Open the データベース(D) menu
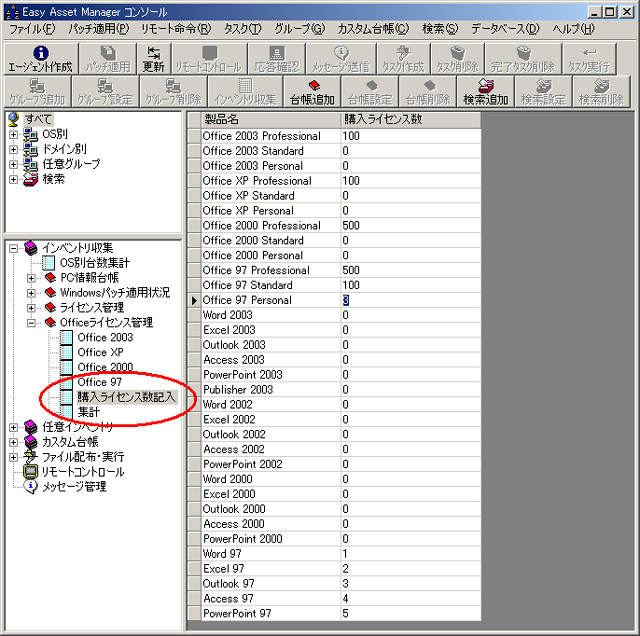Viewport: 640px width, 636px height. (505, 29)
